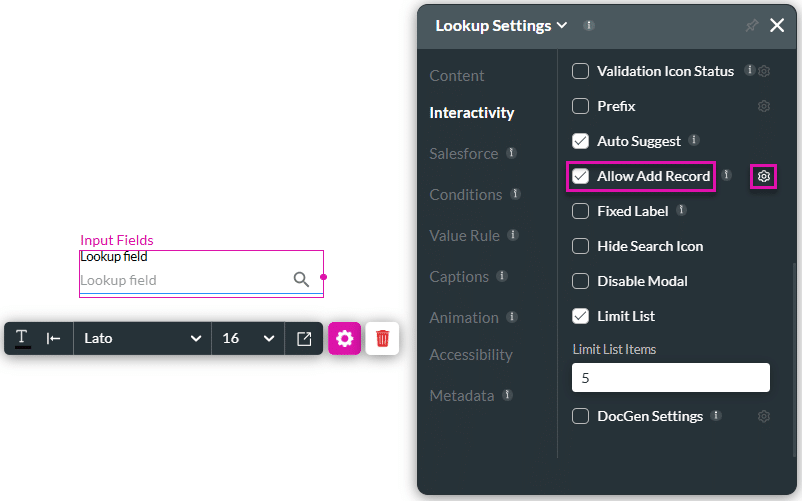Image resolution: width=802 pixels, height=501 pixels.
Task: Open the pop-out external link icon
Action: tap(304, 338)
